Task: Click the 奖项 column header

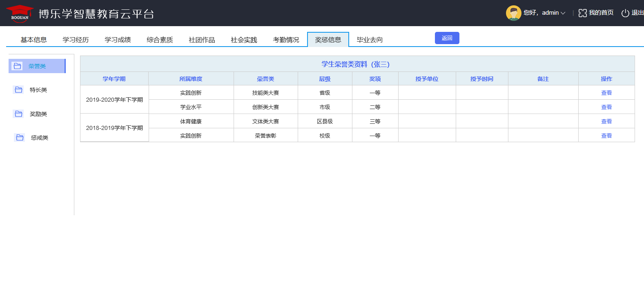Action: [x=375, y=79]
